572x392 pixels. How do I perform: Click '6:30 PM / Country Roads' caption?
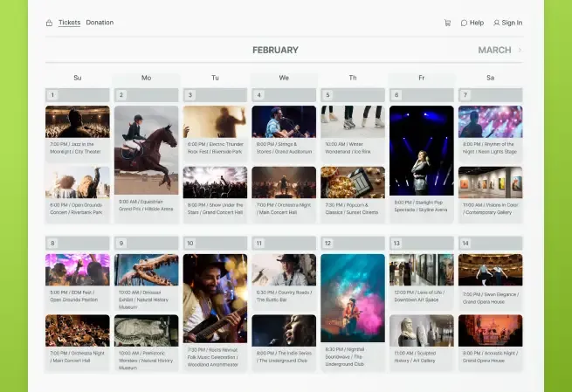pos(284,296)
